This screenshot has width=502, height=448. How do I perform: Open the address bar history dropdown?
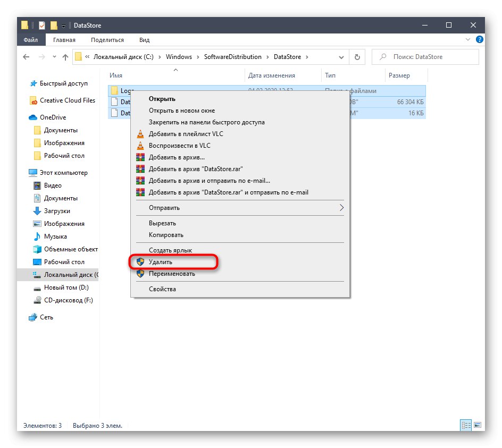341,57
